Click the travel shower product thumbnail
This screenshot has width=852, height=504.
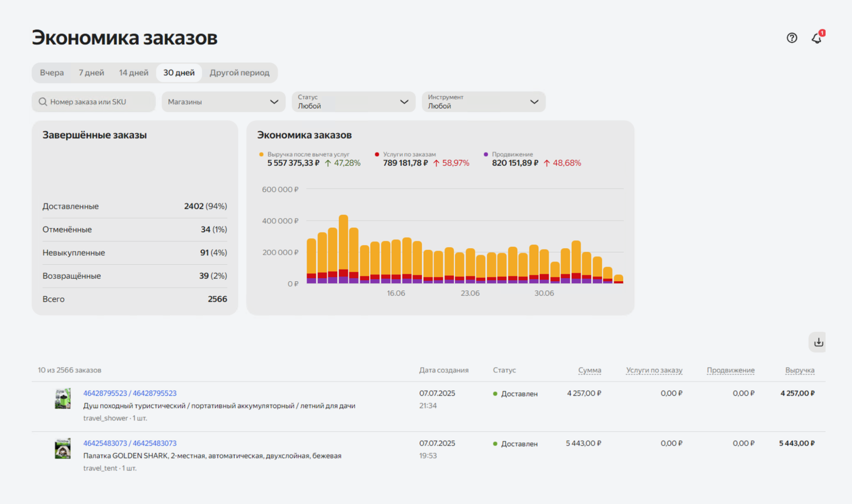click(x=63, y=398)
